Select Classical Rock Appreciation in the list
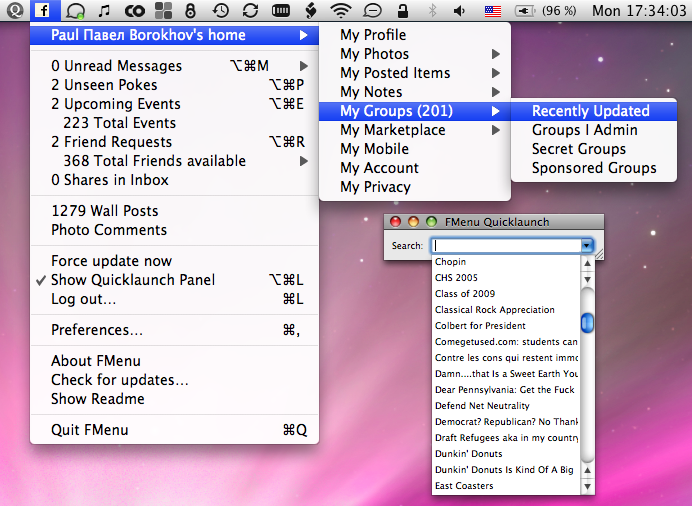Viewport: 692px width, 506px height. [506, 310]
